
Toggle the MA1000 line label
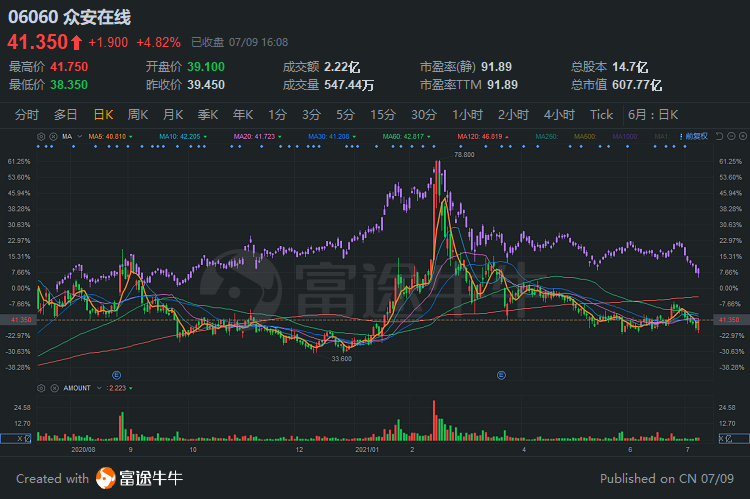coord(625,137)
